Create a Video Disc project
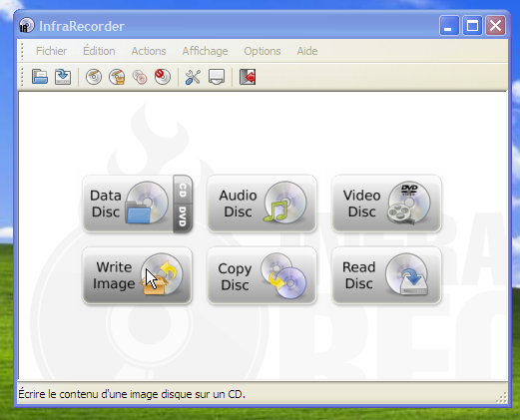This screenshot has height=420, width=520. [386, 204]
